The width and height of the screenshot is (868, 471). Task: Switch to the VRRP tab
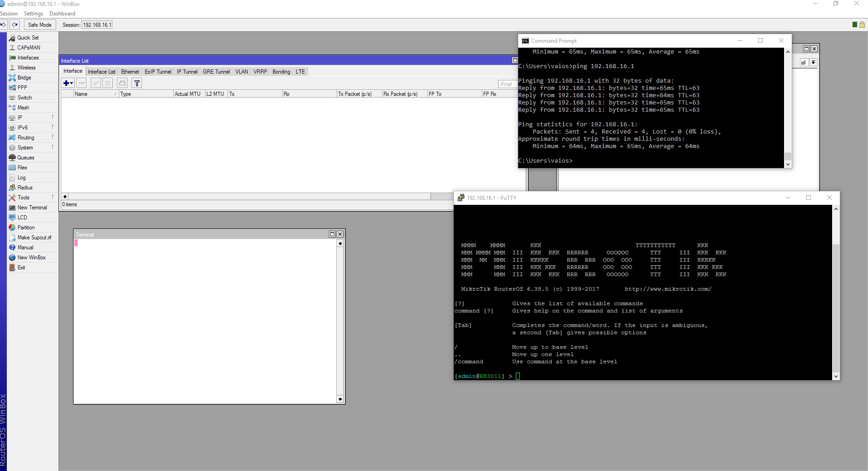[x=260, y=72]
